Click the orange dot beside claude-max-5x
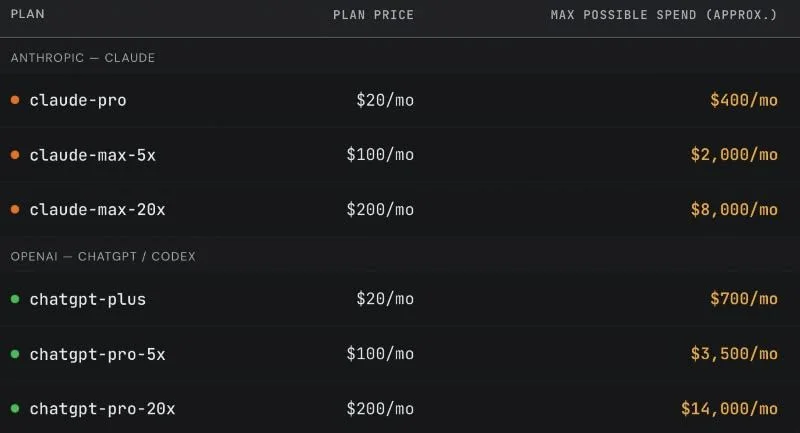The image size is (800, 433). tap(15, 155)
